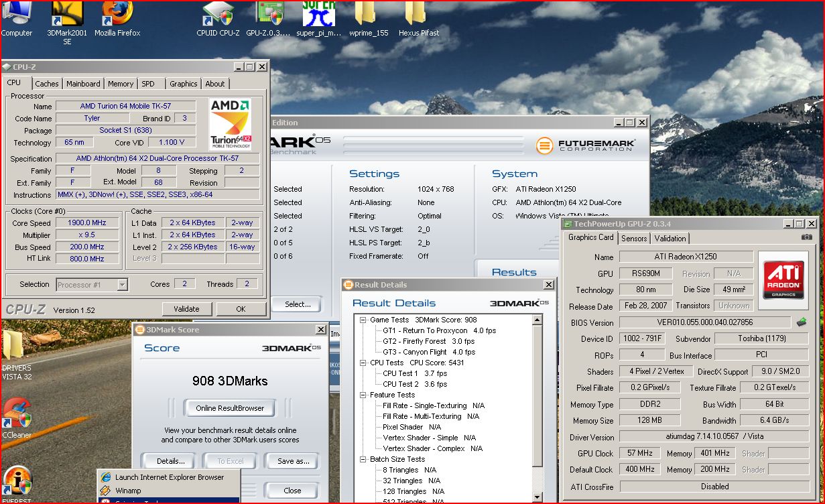Image resolution: width=825 pixels, height=504 pixels.
Task: Click the Core Speed 1900.0 MHz value
Action: point(87,223)
